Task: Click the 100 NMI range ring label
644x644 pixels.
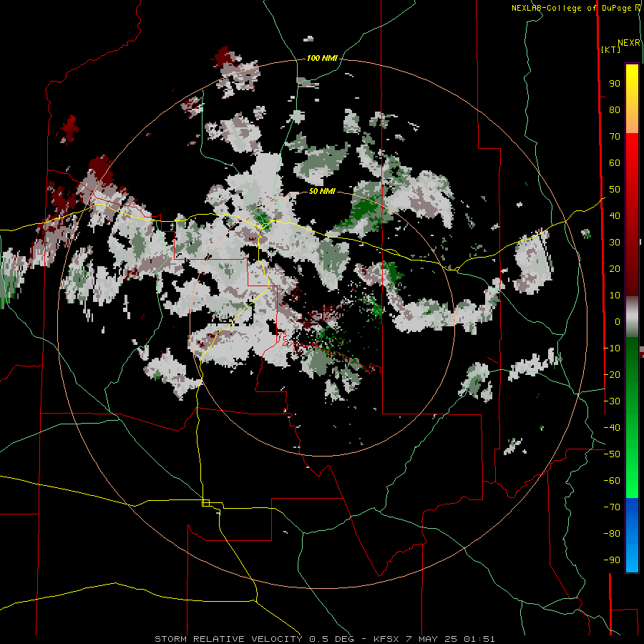Action: (322, 59)
